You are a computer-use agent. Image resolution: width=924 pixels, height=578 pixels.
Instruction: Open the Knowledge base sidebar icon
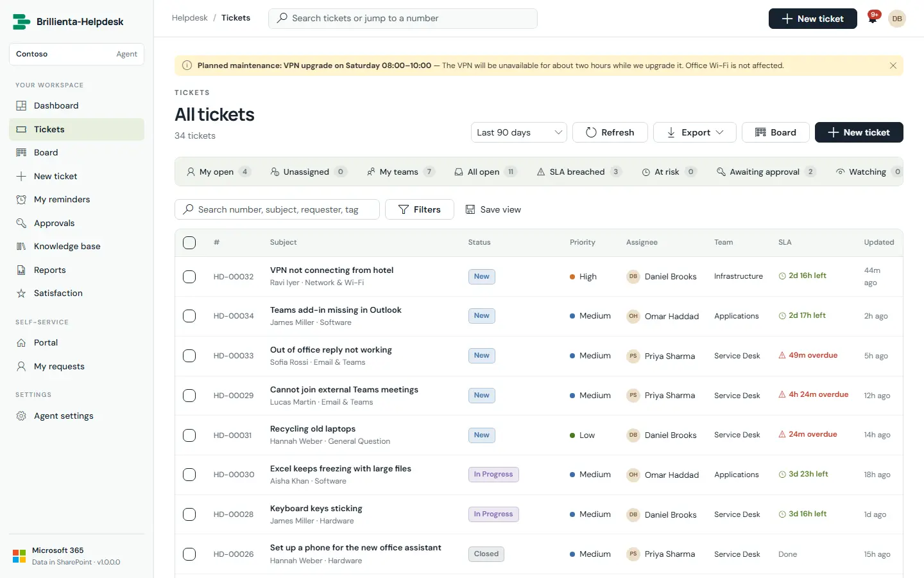pyautogui.click(x=21, y=247)
